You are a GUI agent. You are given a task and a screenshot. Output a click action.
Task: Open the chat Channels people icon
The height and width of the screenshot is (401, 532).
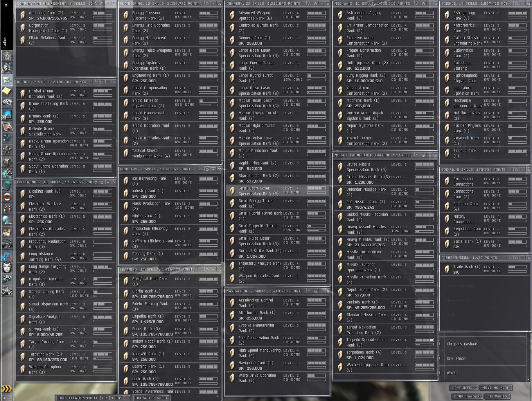pos(7,208)
